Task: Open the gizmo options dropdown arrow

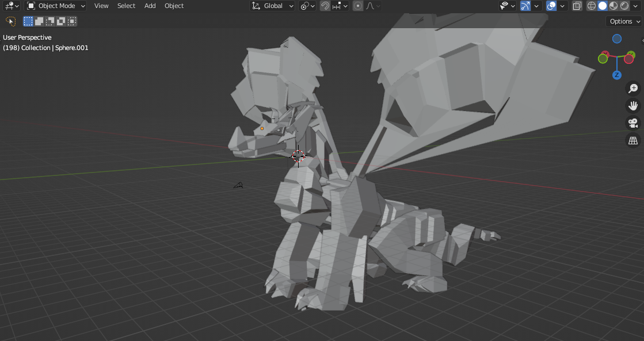Action: (x=536, y=6)
